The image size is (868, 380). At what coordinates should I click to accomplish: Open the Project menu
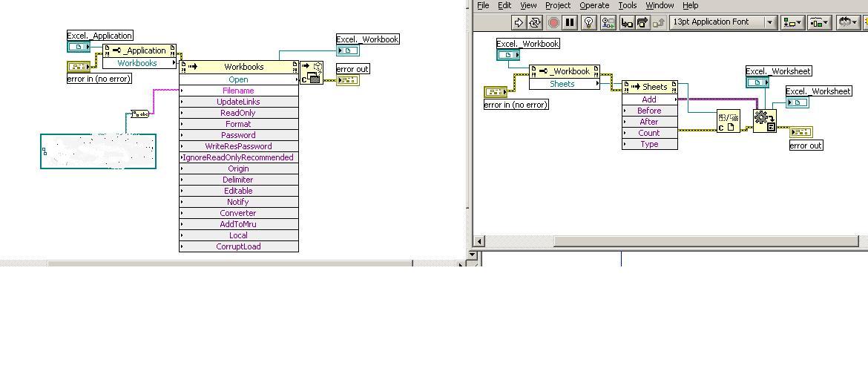click(558, 5)
